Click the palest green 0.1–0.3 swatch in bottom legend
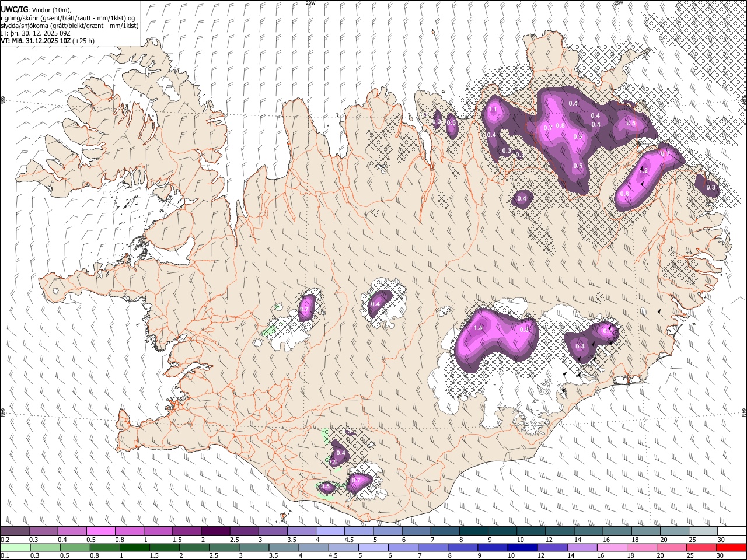The width and height of the screenshot is (747, 560). tap(15, 547)
